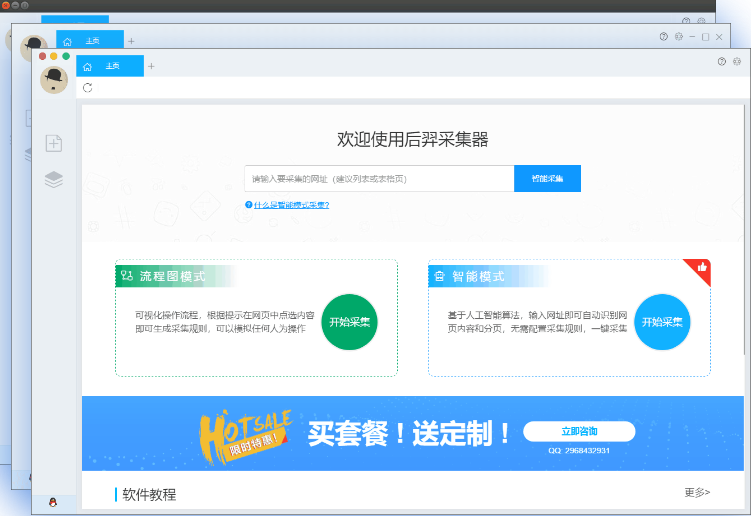Click the home icon on front window tab

(88, 66)
